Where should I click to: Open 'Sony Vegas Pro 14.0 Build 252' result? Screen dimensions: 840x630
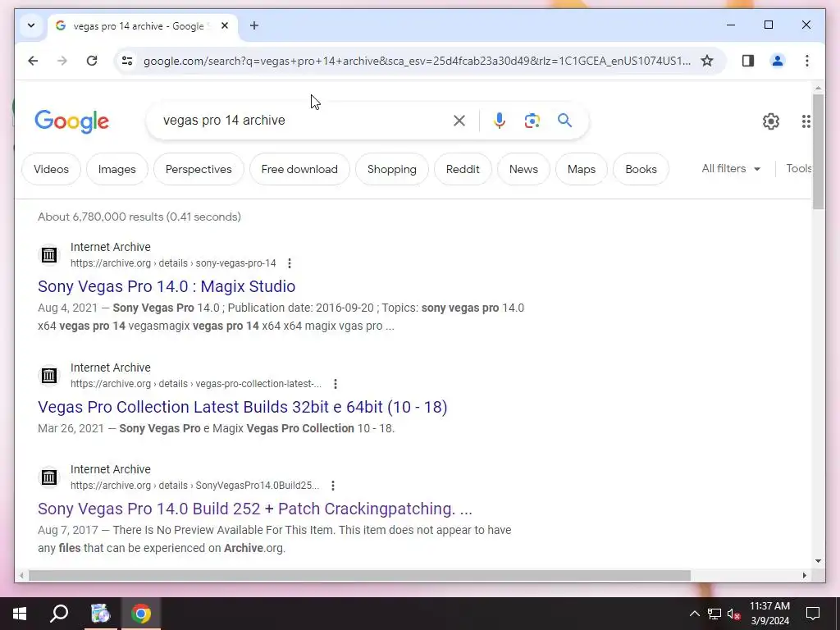255,509
